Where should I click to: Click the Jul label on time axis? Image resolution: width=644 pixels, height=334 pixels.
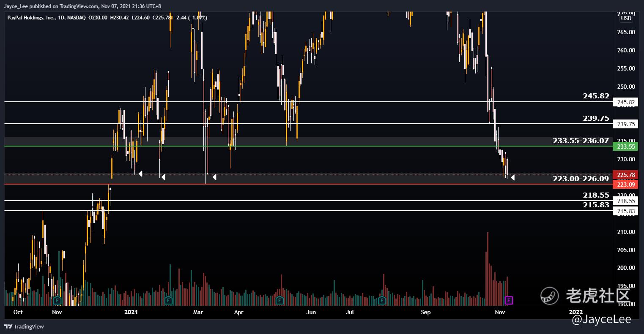350,312
